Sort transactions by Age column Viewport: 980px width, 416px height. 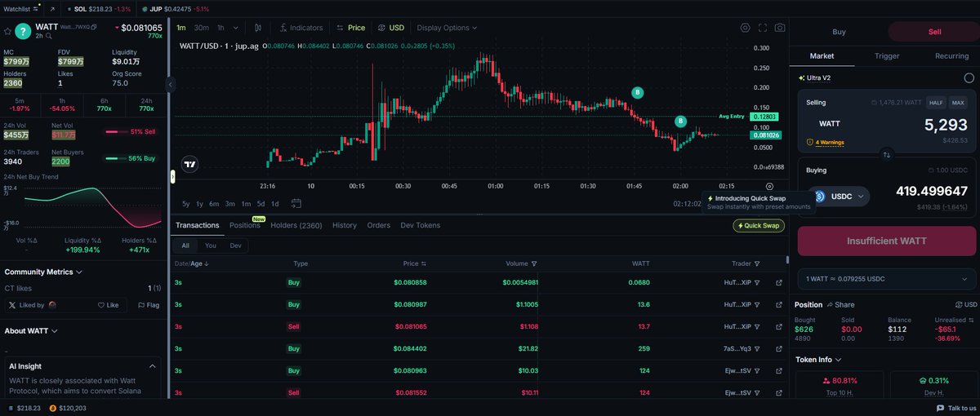pos(200,263)
